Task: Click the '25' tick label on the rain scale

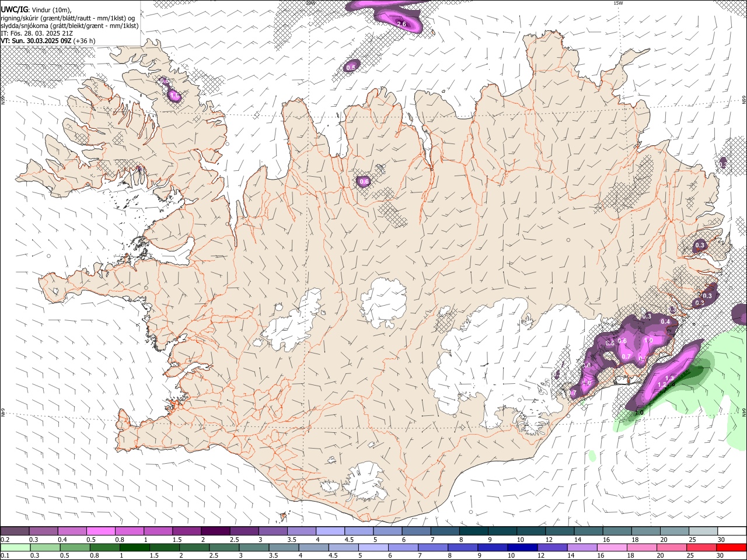Action: click(690, 556)
